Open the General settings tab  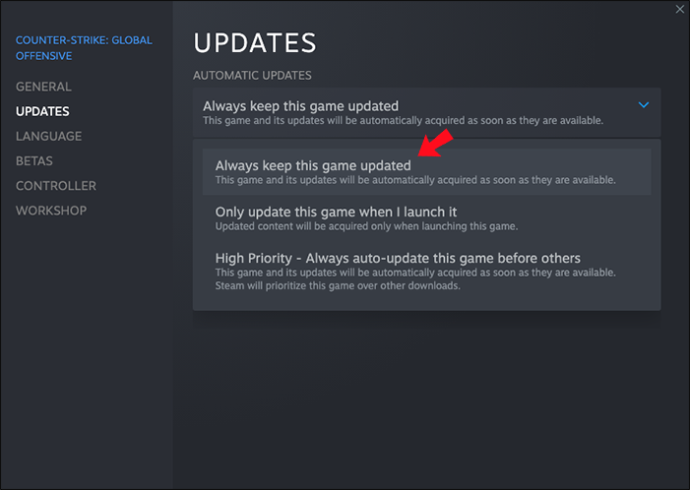(44, 87)
